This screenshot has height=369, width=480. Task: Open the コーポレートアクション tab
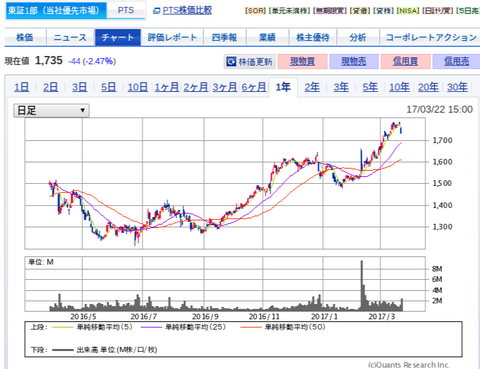(430, 37)
